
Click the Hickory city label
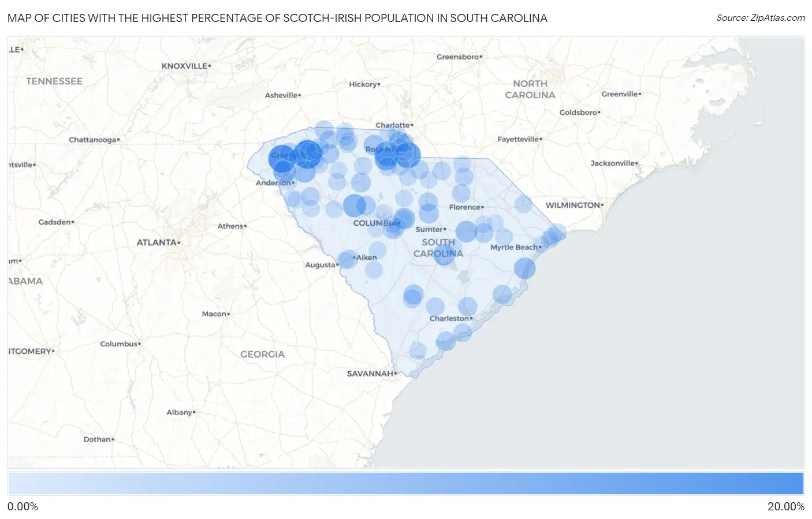click(363, 84)
